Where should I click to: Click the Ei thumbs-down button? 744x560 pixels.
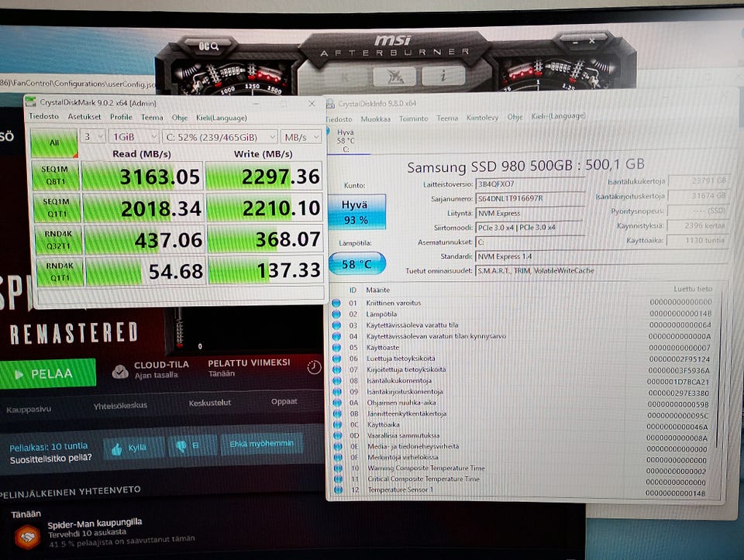[x=191, y=446]
